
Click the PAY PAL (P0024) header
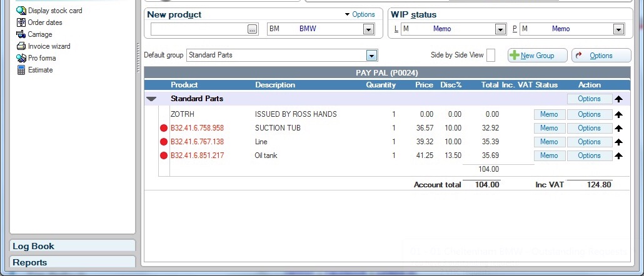pos(387,73)
